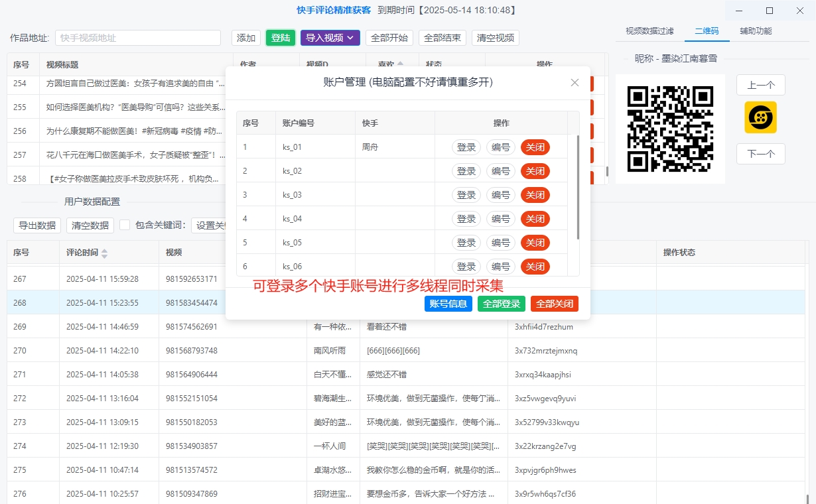Export comments using the 导出数据 button
The image size is (816, 504).
(x=36, y=224)
